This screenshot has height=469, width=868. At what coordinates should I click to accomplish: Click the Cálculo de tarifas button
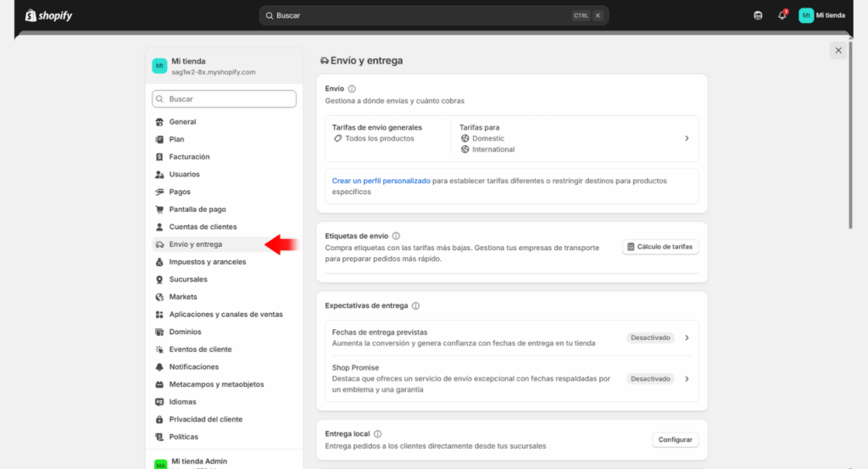pyautogui.click(x=660, y=247)
